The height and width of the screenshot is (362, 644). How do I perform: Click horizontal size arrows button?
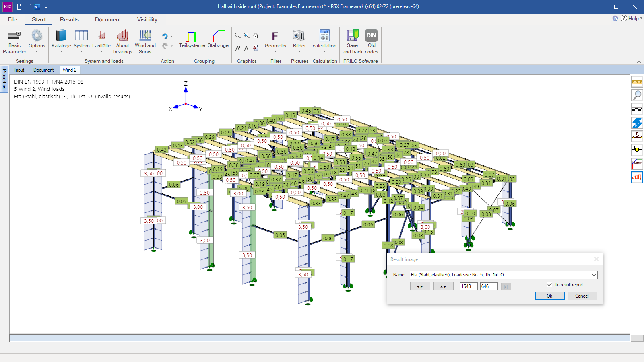tap(420, 286)
